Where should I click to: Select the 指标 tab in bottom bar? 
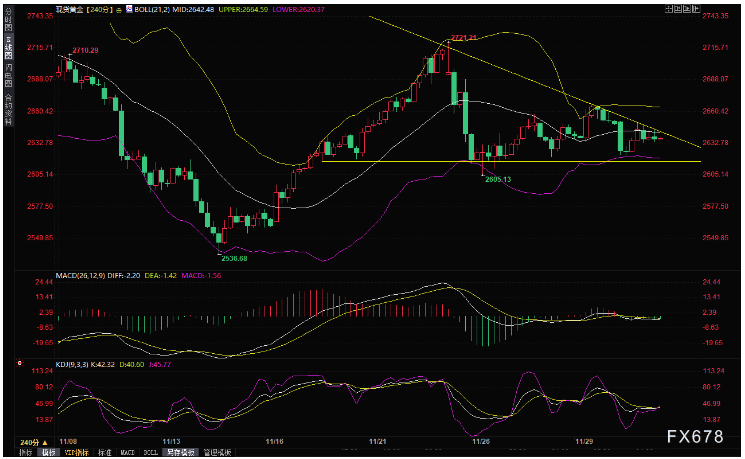click(28, 452)
